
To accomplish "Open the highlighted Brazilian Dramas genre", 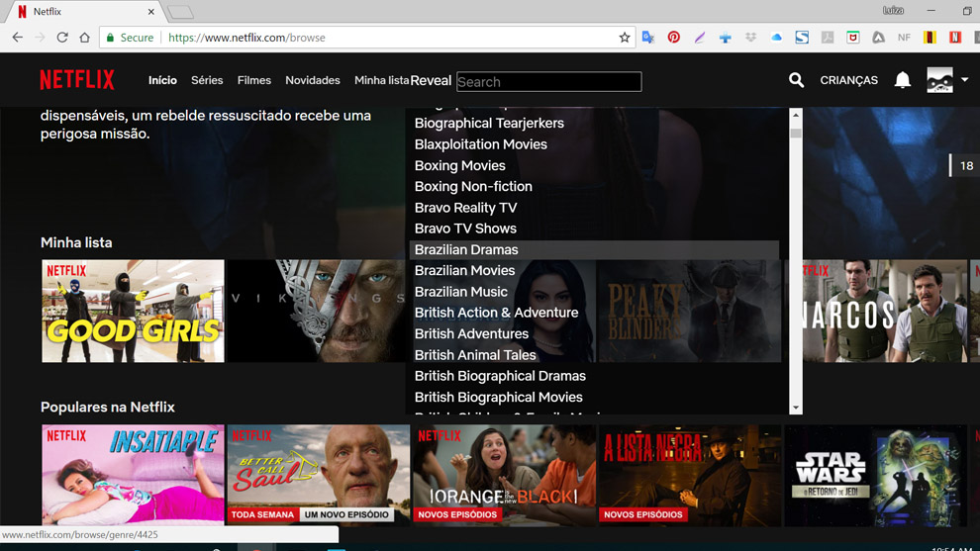I will point(594,250).
